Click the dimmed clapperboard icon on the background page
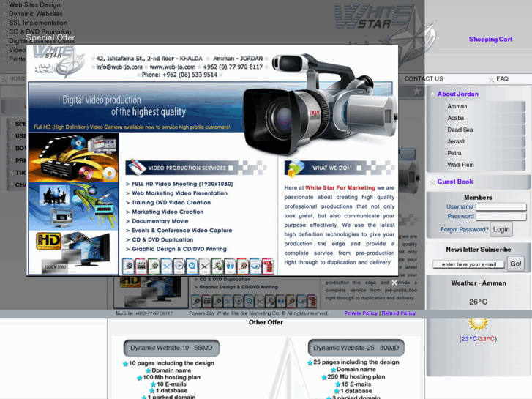The height and width of the screenshot is (399, 532). tap(207, 301)
